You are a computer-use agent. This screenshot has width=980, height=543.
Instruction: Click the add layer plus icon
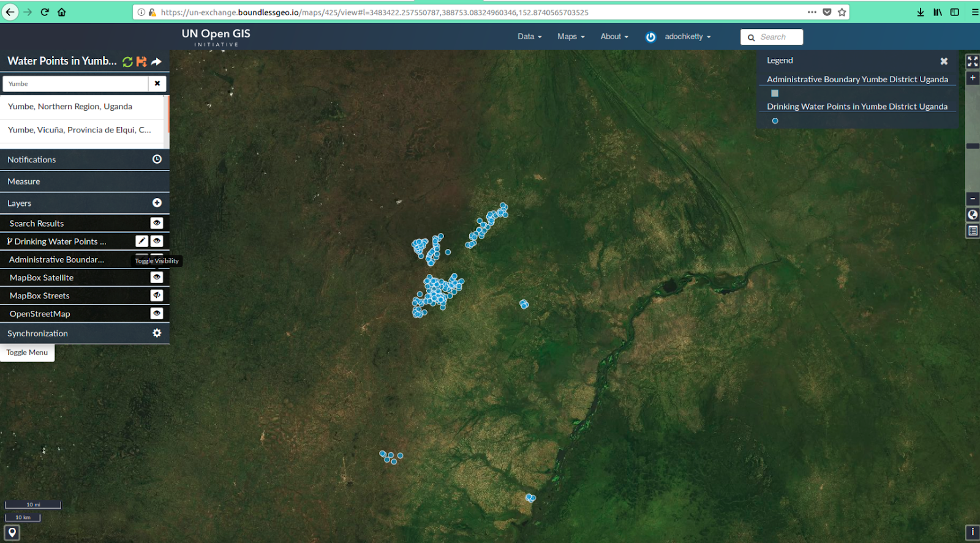[157, 203]
